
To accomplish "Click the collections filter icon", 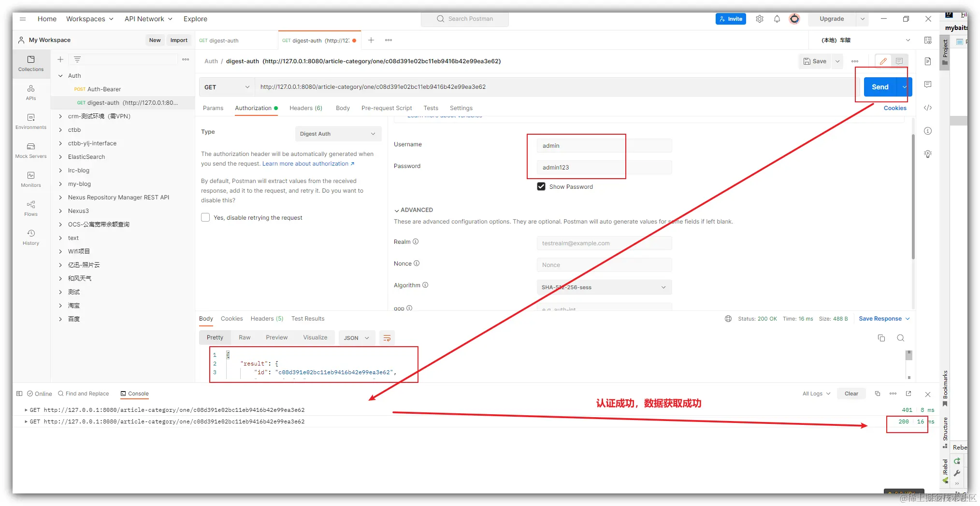I will tap(77, 59).
